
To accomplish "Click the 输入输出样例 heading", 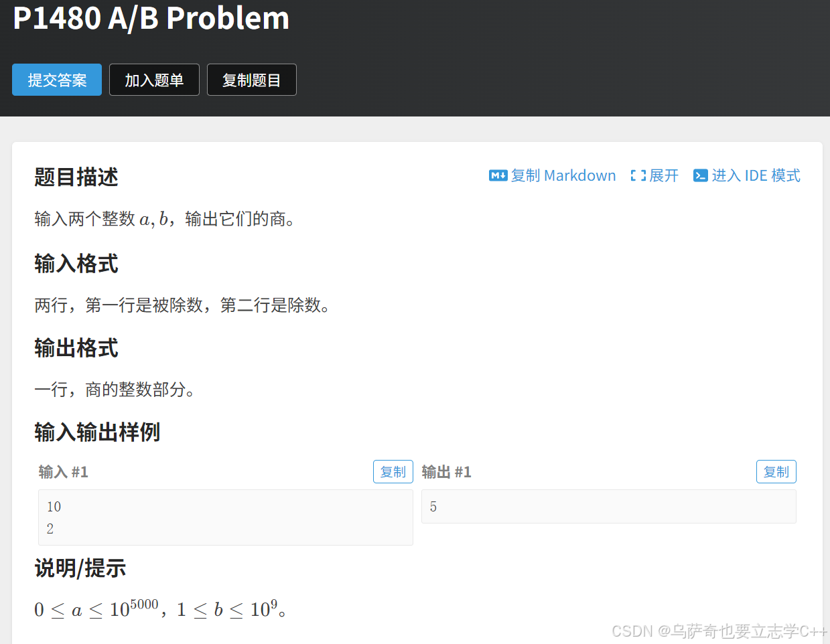I will [x=97, y=432].
